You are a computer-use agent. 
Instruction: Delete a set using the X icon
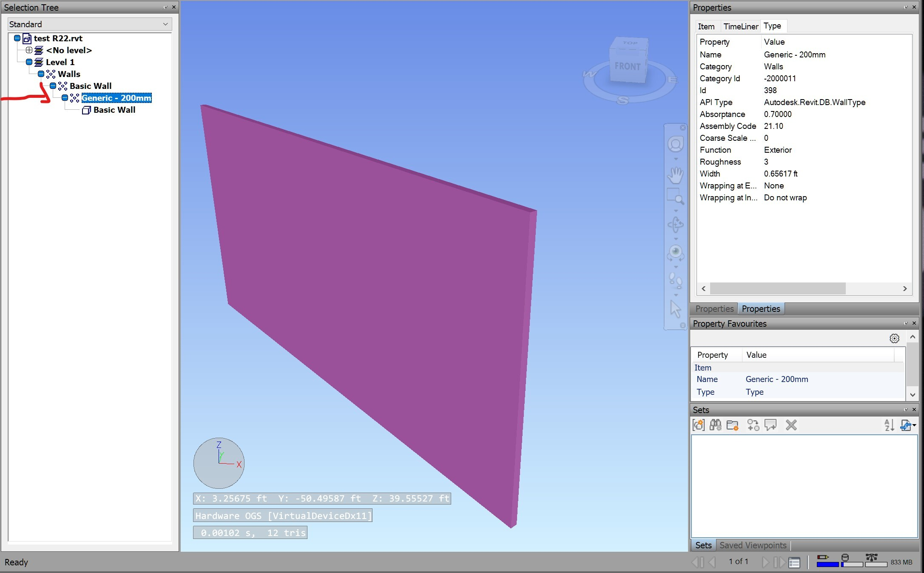pos(792,425)
